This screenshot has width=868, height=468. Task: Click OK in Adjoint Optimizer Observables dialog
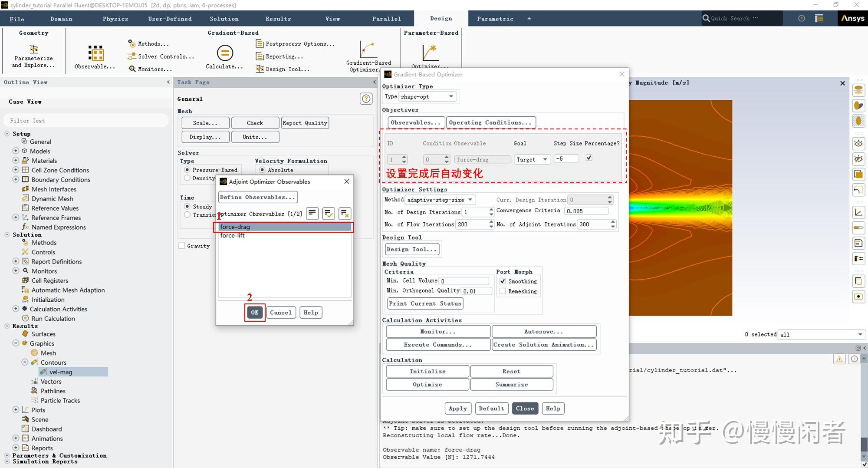(254, 313)
